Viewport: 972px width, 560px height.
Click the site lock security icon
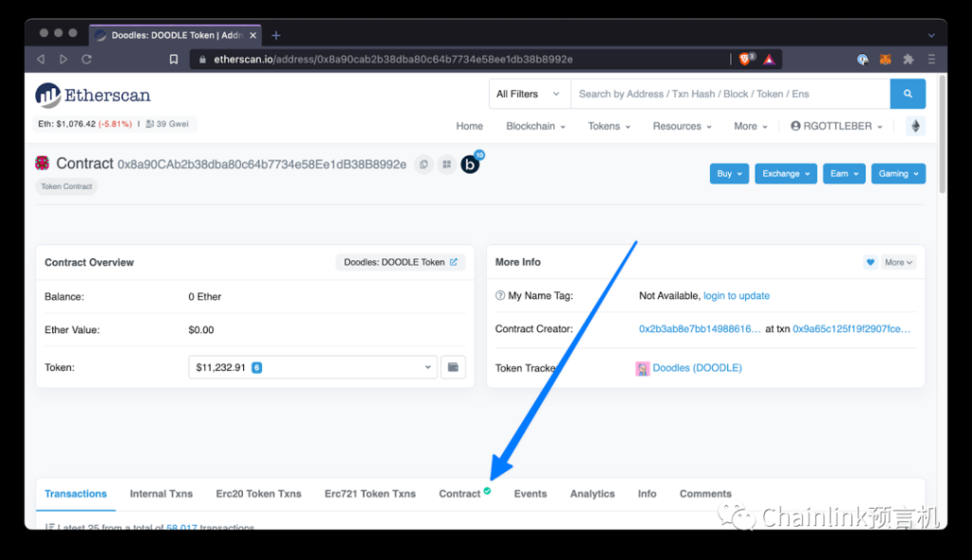pos(202,60)
